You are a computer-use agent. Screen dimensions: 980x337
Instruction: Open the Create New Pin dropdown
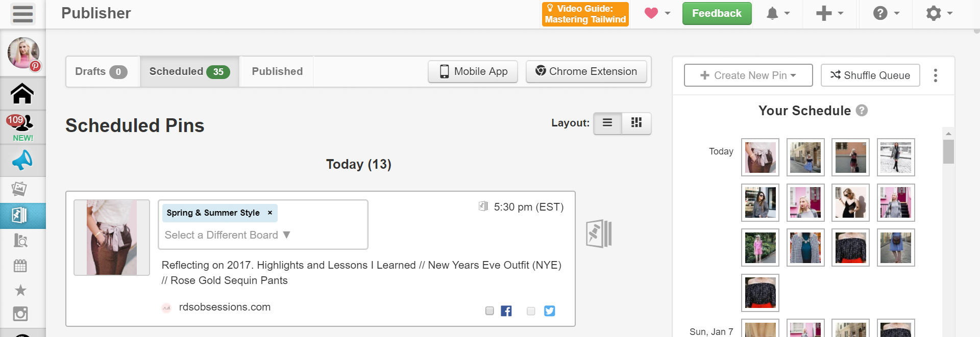748,75
